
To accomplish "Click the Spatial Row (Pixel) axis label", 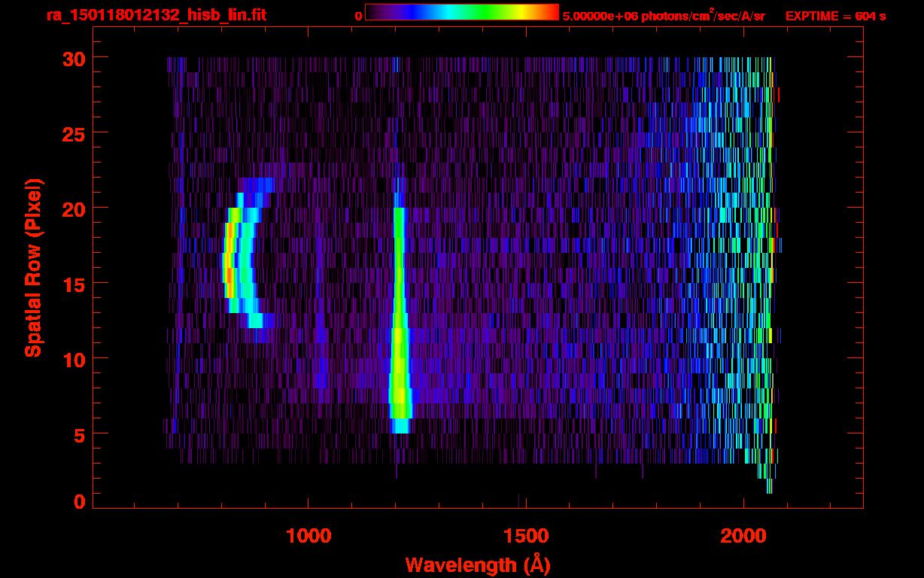I will (33, 267).
